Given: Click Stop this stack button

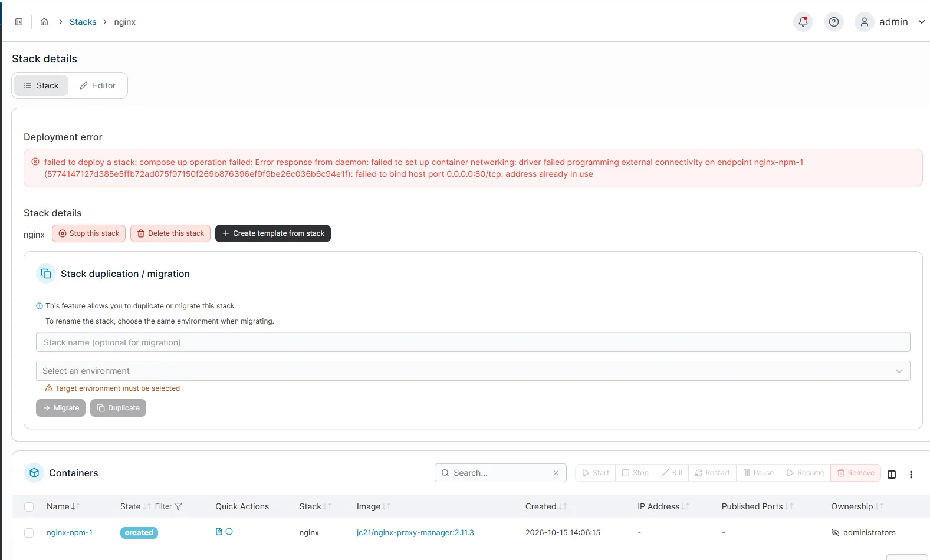Looking at the screenshot, I should coord(88,233).
